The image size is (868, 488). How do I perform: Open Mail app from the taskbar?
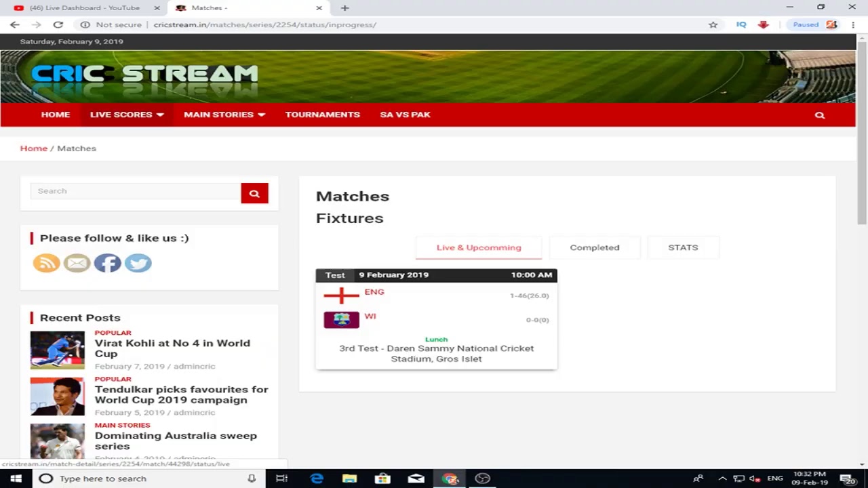tap(416, 479)
